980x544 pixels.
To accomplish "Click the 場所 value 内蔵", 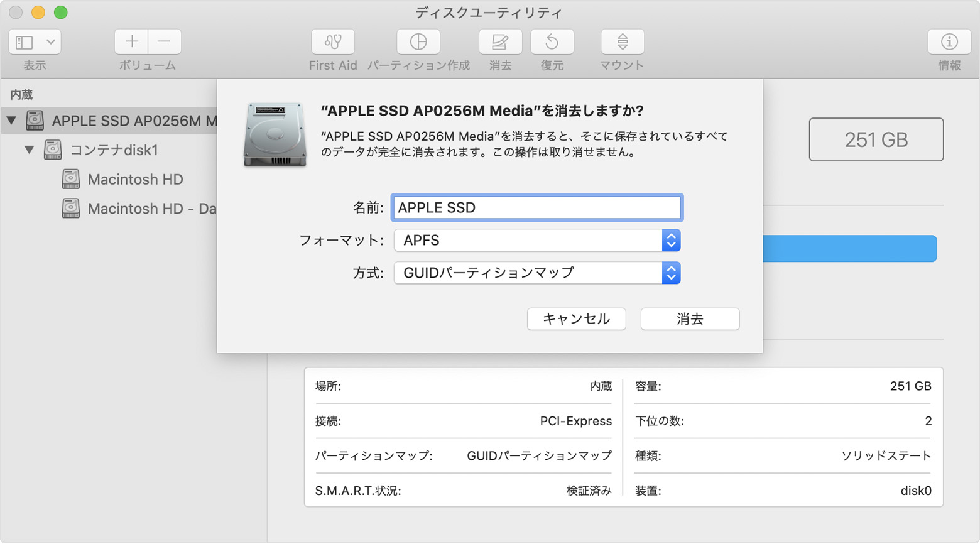I will [601, 386].
